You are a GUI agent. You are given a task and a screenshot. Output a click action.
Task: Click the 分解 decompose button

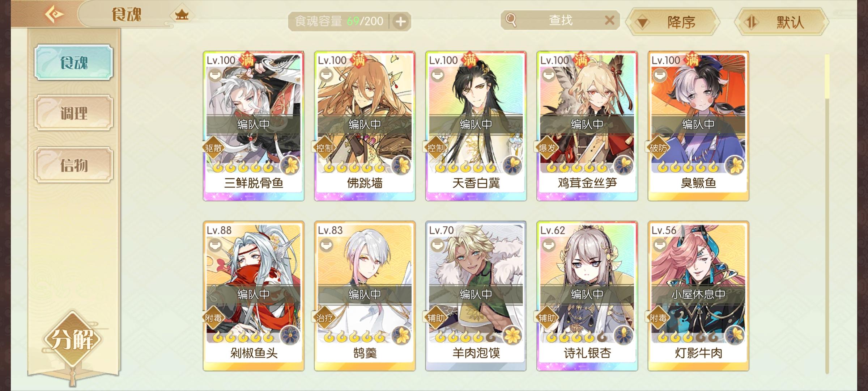[72, 340]
